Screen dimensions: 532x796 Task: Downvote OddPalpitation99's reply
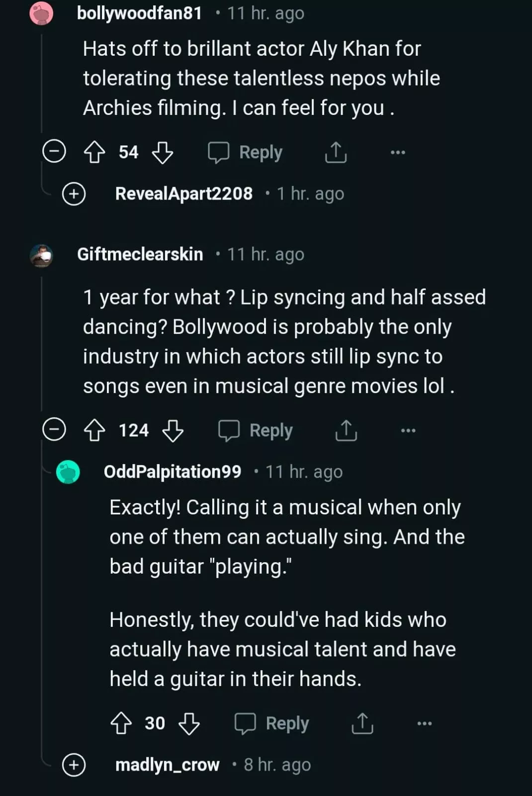click(189, 723)
